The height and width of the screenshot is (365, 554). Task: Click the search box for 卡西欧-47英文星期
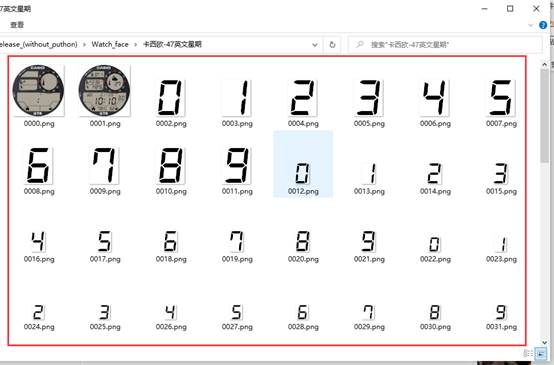(445, 45)
